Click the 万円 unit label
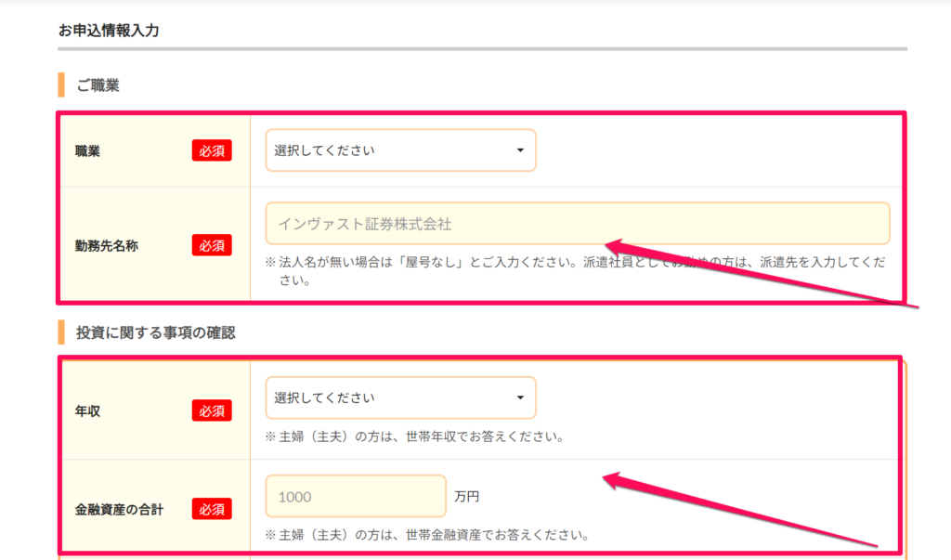951x560 pixels. point(467,497)
